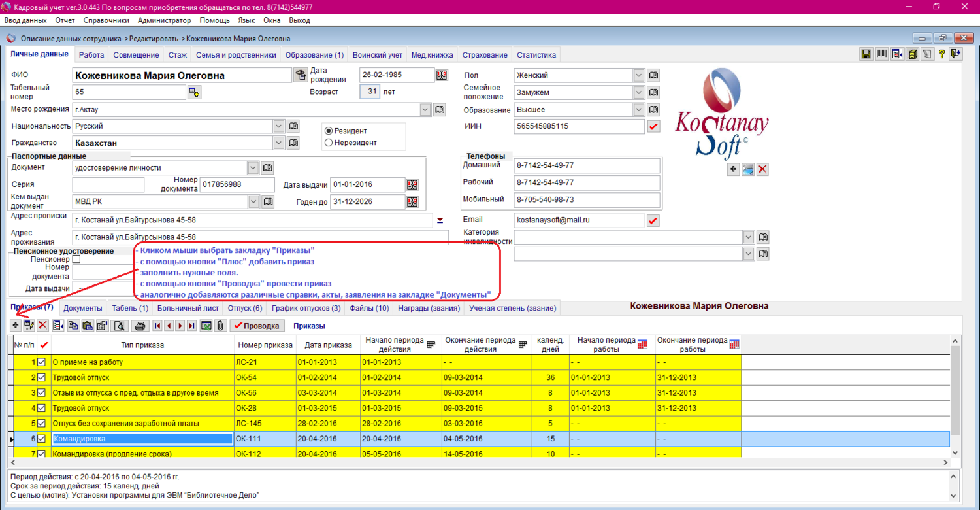This screenshot has height=510, width=980.
Task: Tick the Пенсионер checkbox
Action: (76, 260)
